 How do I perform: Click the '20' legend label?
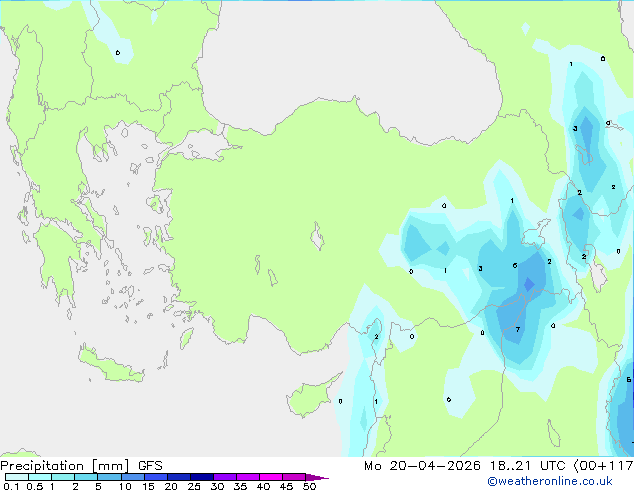click(x=171, y=486)
